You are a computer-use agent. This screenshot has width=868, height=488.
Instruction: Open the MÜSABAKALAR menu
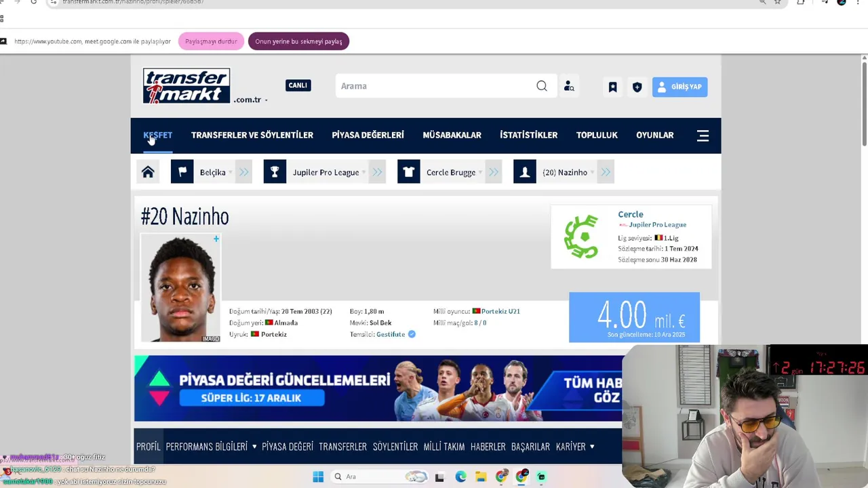[452, 135]
